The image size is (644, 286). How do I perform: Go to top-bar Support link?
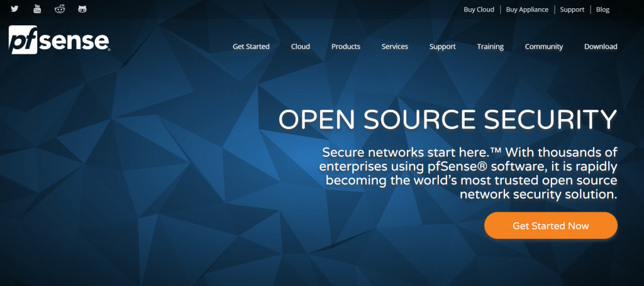click(x=572, y=9)
